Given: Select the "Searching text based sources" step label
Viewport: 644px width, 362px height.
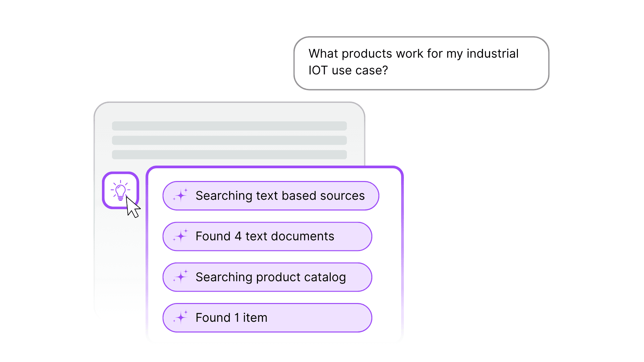Looking at the screenshot, I should (x=280, y=196).
